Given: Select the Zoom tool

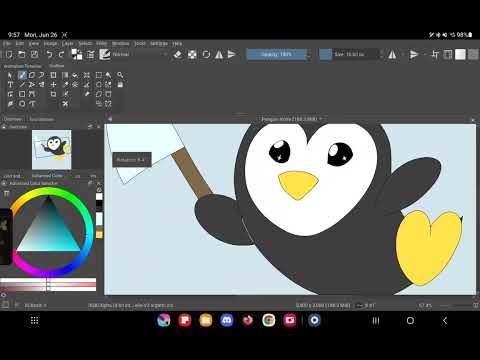Looking at the screenshot, I should point(120,75).
